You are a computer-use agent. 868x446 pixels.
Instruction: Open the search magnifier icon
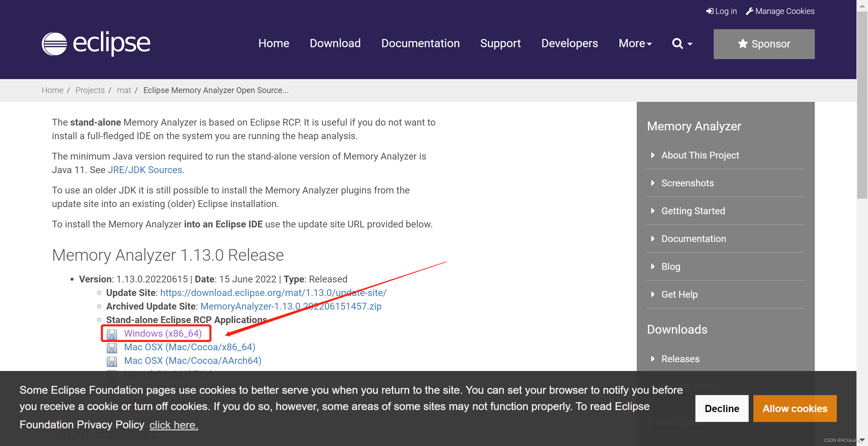[677, 43]
